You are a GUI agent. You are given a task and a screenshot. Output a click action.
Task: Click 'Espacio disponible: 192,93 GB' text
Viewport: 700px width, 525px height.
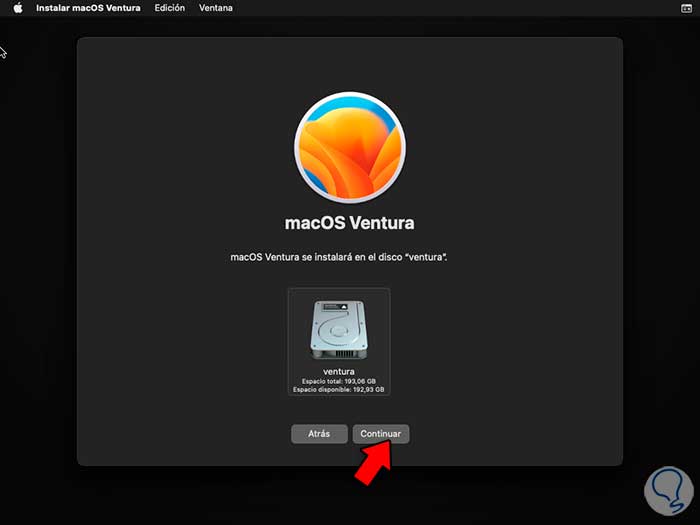click(x=339, y=390)
